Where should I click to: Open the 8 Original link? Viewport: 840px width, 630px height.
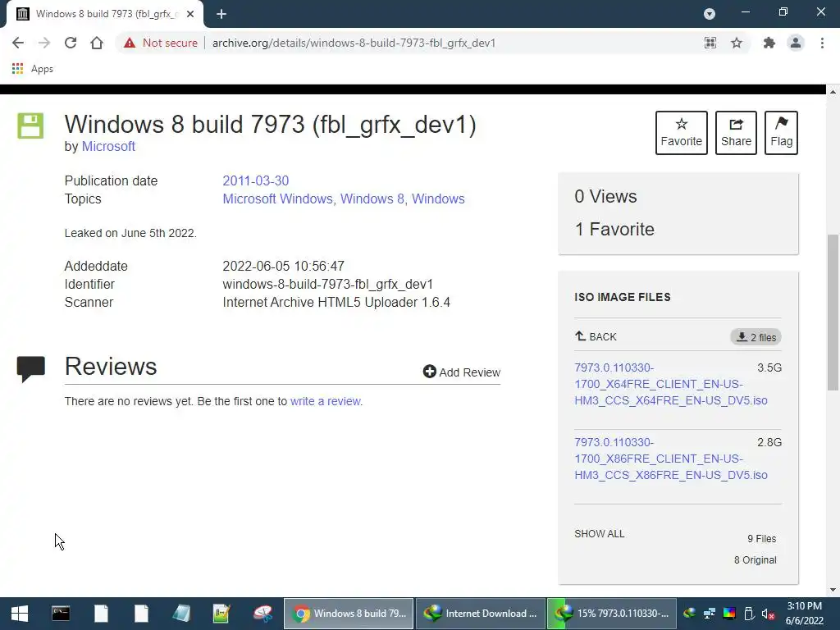(x=755, y=559)
